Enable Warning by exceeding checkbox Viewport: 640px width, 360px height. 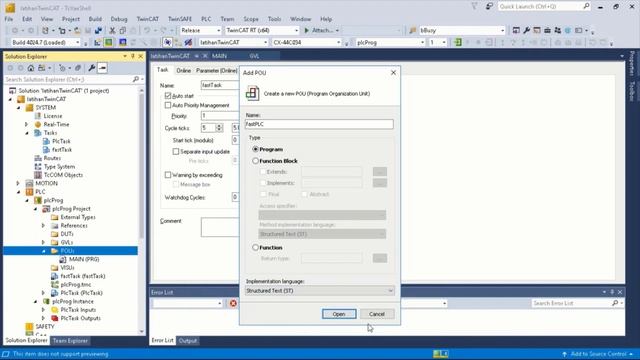pos(168,175)
